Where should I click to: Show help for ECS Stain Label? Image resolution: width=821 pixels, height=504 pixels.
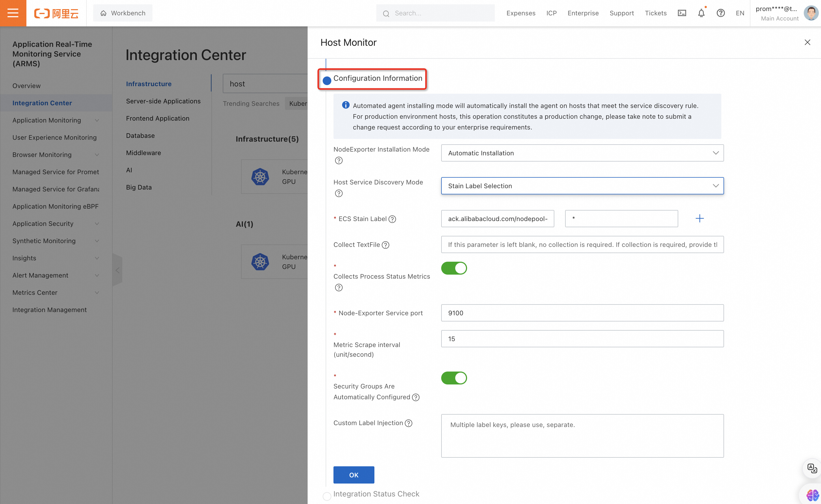pos(392,219)
